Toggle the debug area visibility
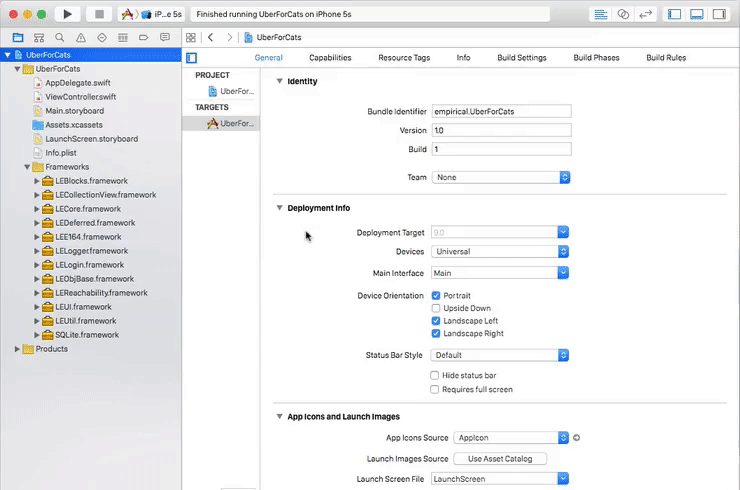Screen dimensions: 740x490 697,14
